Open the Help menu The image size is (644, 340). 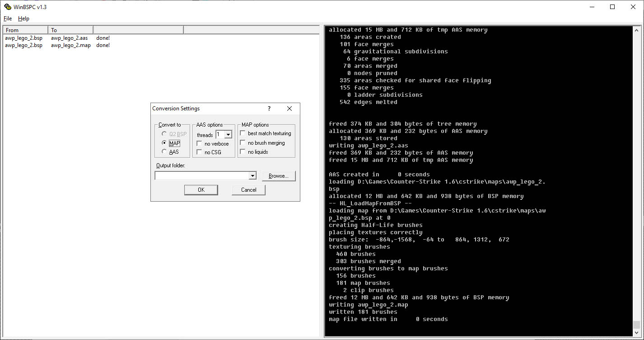pos(23,19)
